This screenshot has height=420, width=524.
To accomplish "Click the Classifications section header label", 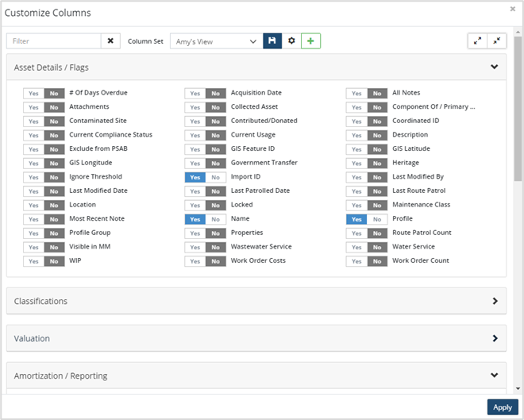I will (40, 302).
